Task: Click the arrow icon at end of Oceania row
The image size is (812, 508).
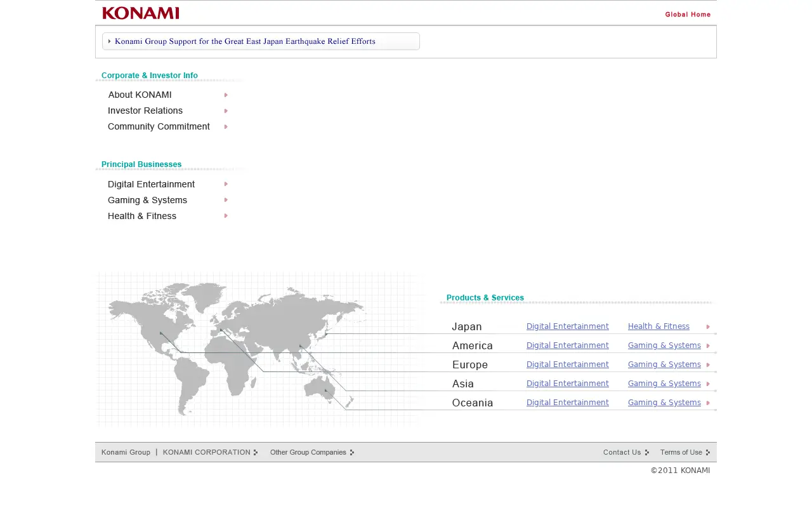Action: [x=708, y=403]
